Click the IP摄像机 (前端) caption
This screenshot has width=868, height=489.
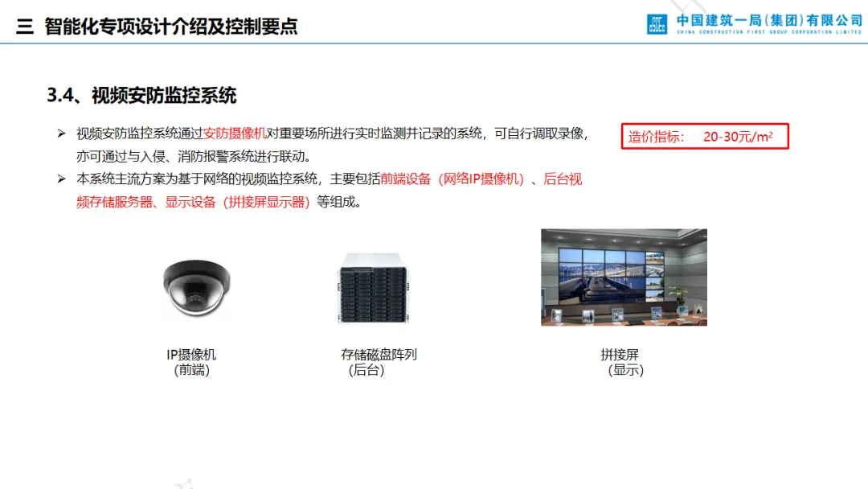click(191, 362)
